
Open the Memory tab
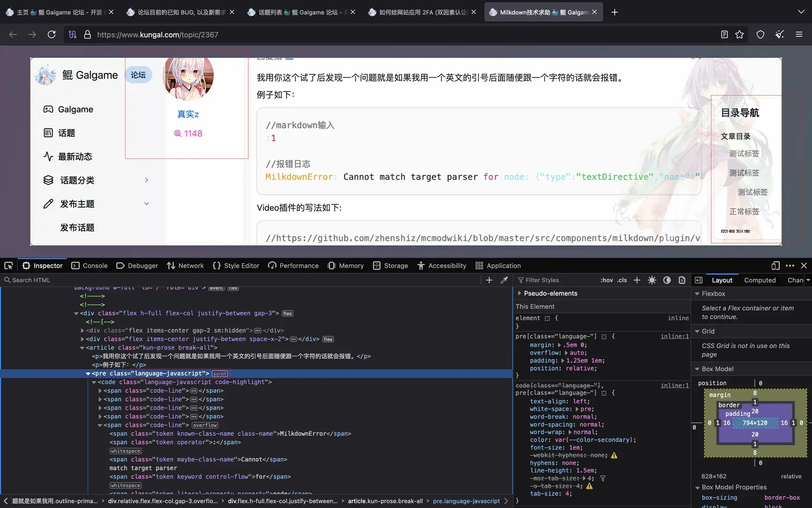[345, 266]
